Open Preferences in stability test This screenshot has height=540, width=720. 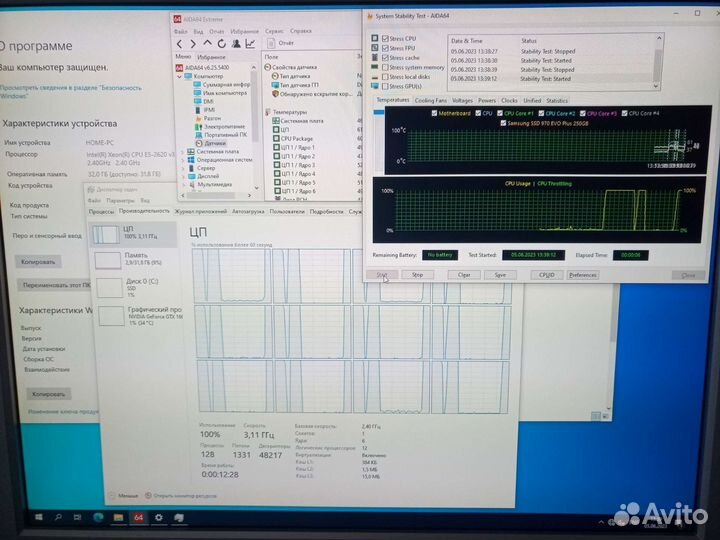582,275
